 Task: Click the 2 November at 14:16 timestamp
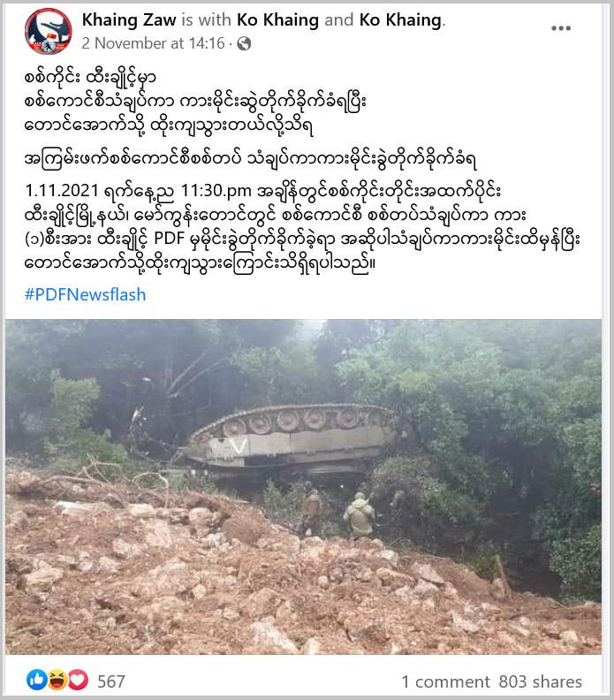153,43
